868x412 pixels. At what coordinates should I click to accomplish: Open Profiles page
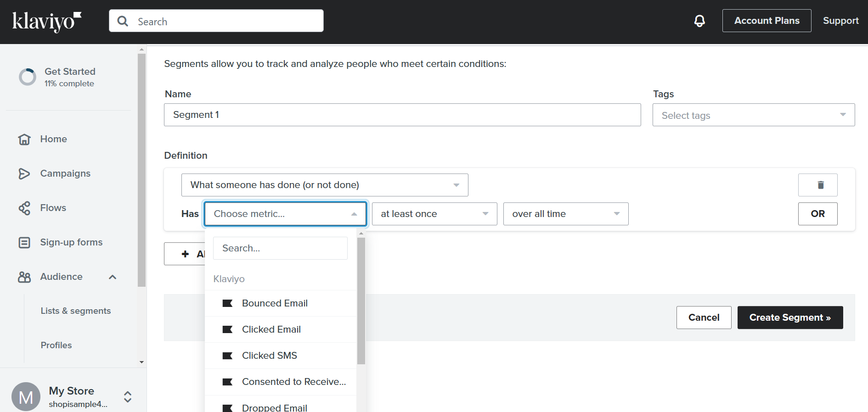tap(56, 345)
